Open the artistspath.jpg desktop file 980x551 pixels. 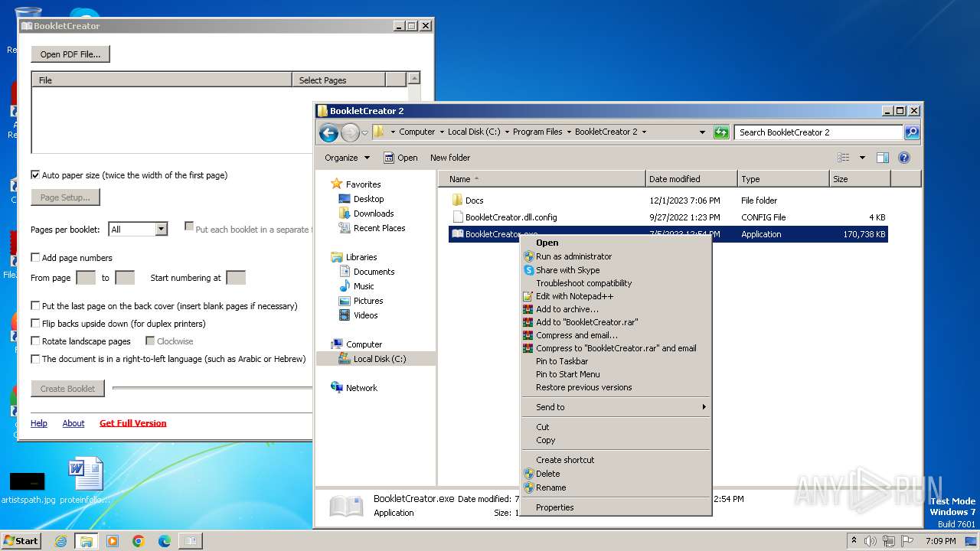28,487
